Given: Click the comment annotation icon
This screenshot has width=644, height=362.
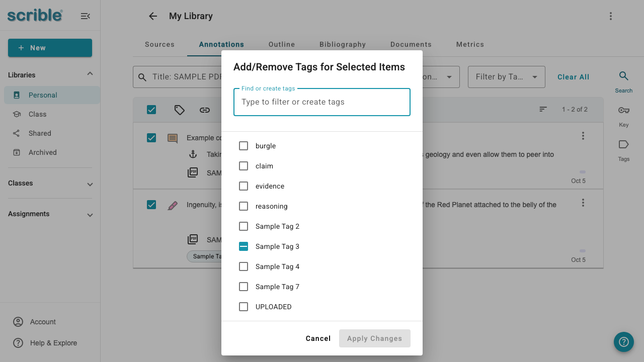Looking at the screenshot, I should point(173,138).
